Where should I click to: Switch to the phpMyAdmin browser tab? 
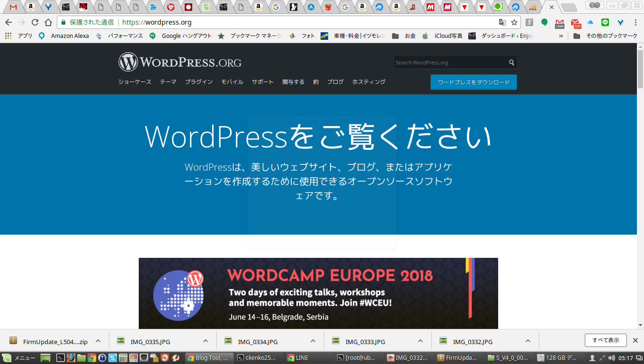533,7
